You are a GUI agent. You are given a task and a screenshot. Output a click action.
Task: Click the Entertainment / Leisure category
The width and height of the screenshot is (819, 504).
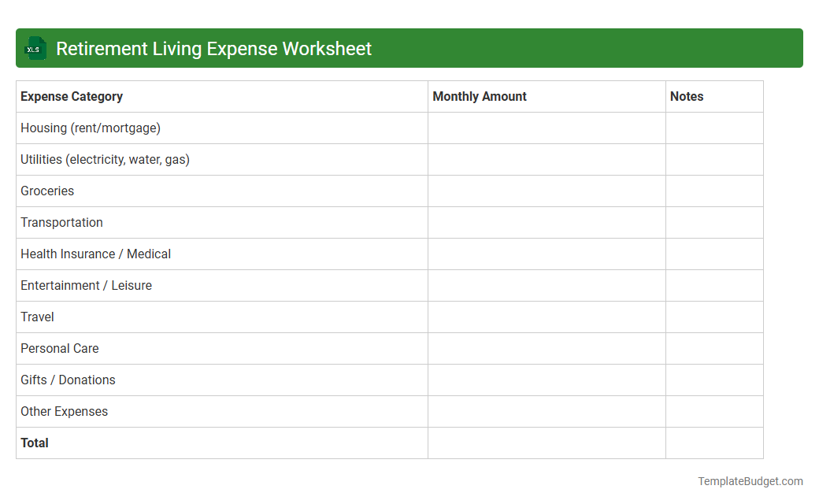(x=86, y=285)
